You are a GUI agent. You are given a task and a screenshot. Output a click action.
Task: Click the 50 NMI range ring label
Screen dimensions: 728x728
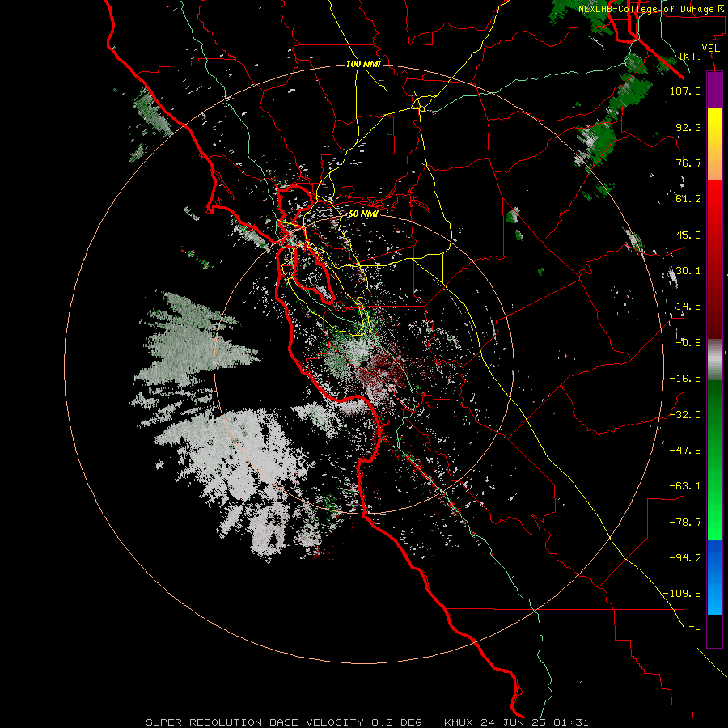click(363, 214)
